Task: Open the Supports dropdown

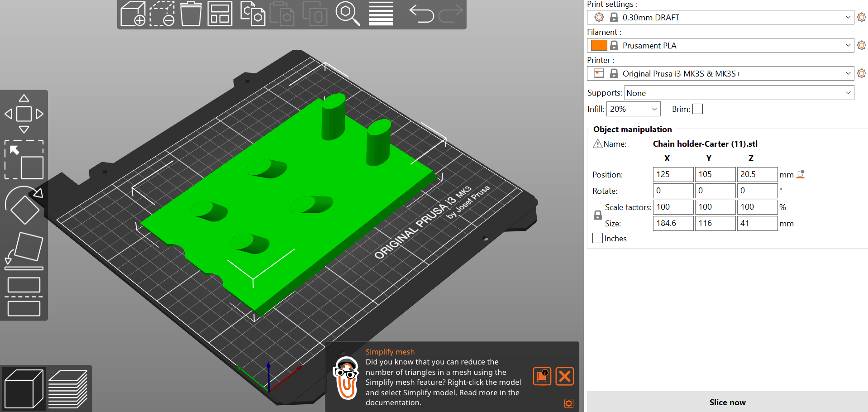Action: [739, 93]
